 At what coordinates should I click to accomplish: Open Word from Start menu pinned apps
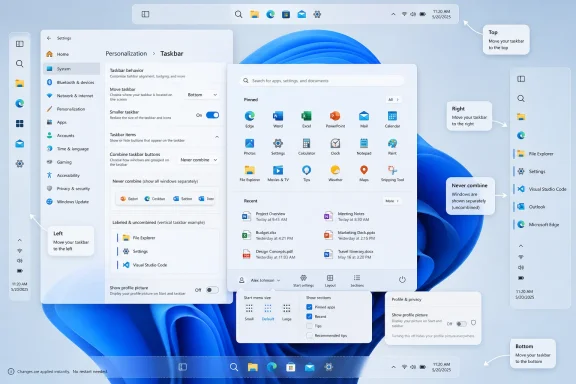point(278,119)
